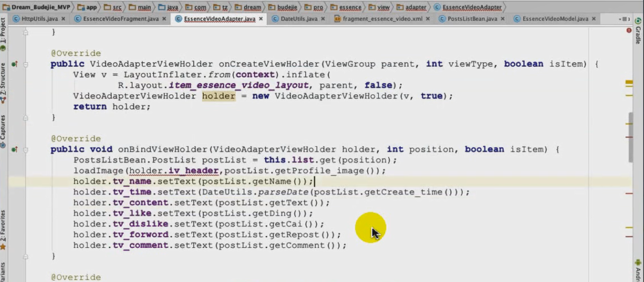Click on the tv_dislike field
The image size is (644, 282).
click(x=140, y=224)
